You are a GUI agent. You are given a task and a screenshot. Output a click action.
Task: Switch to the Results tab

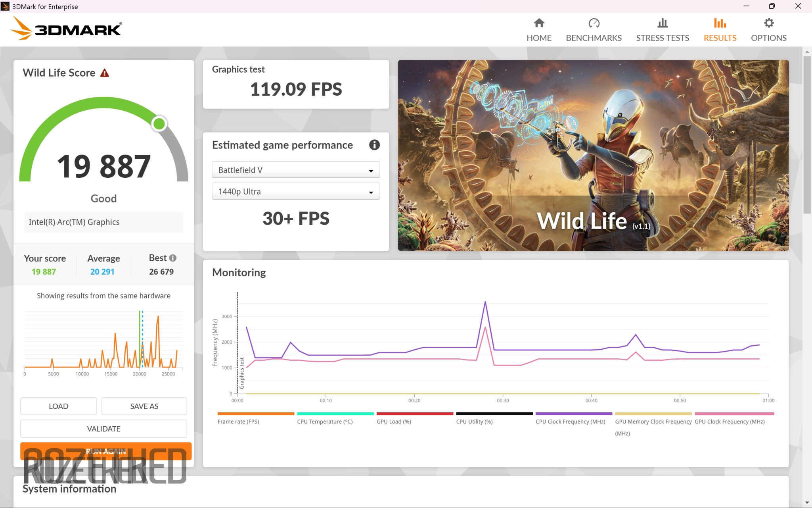720,30
